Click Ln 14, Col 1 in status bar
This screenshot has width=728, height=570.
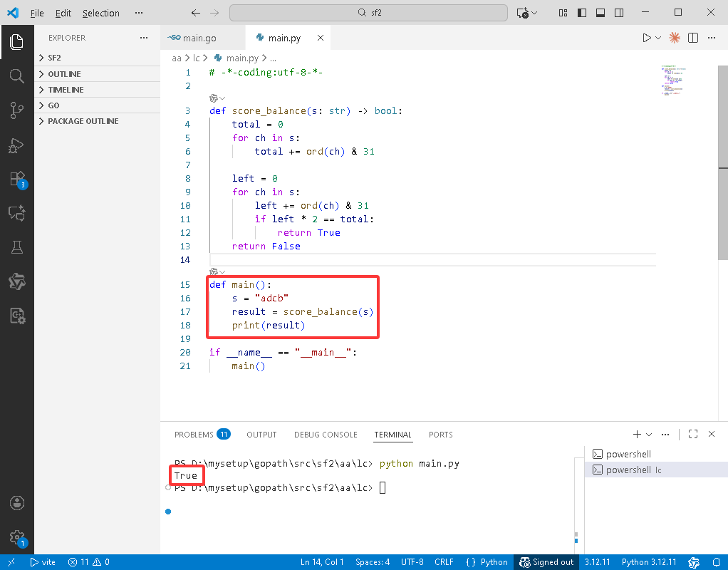pyautogui.click(x=322, y=562)
